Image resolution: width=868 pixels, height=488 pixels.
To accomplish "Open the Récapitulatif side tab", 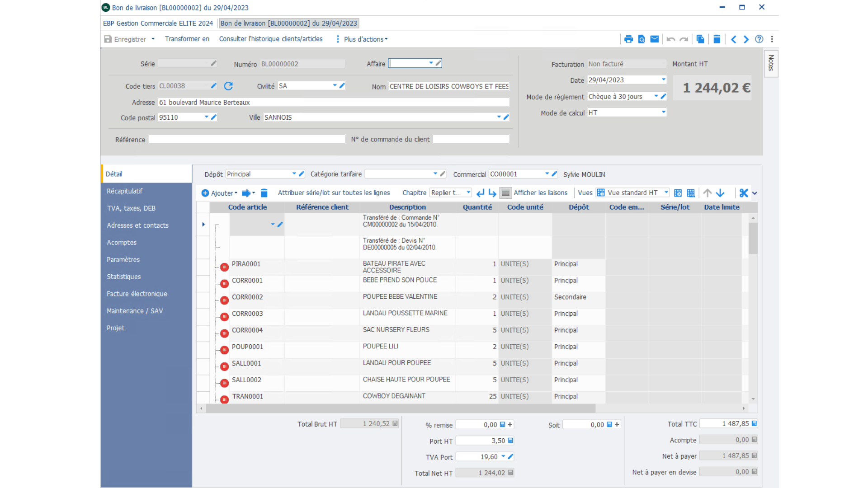I will click(124, 191).
